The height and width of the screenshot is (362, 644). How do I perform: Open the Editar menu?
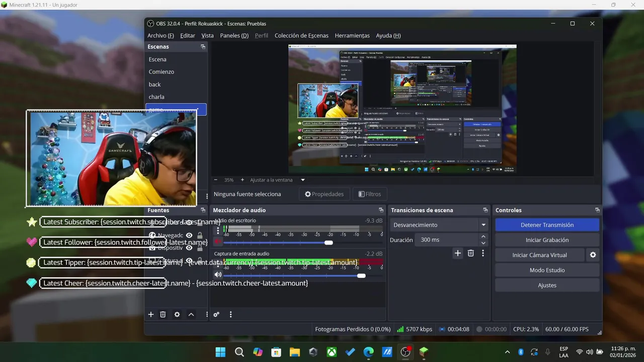[188, 36]
